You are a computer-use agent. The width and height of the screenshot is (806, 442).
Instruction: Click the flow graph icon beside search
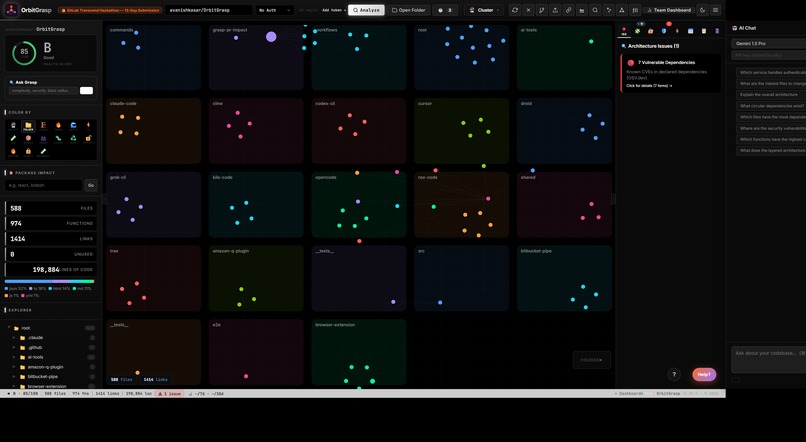608,10
